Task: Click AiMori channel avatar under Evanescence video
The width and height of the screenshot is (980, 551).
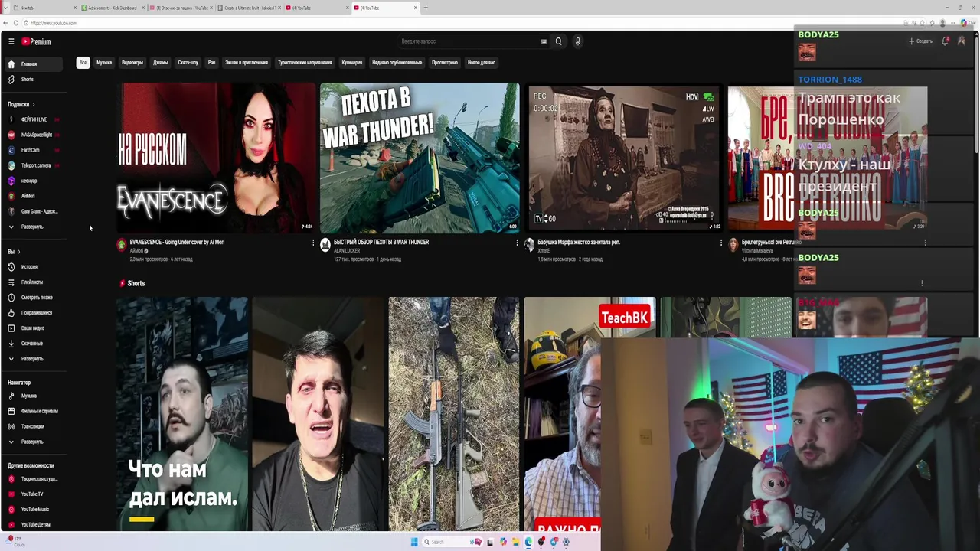Action: [121, 245]
